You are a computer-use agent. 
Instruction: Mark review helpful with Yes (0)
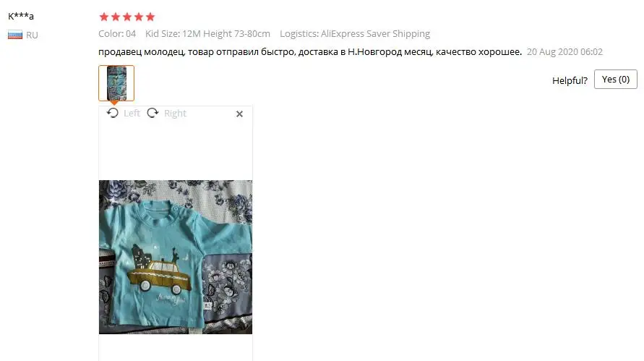[x=616, y=80]
